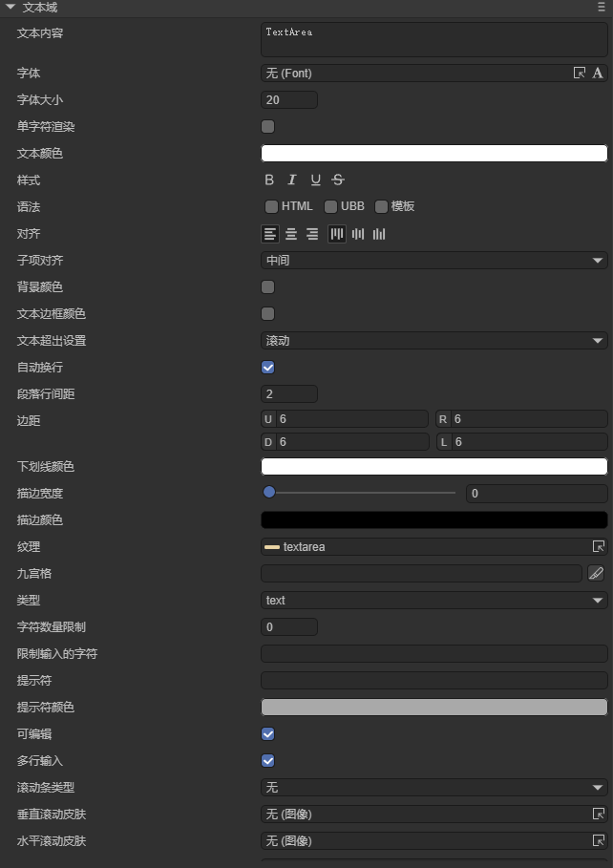This screenshot has width=613, height=868.
Task: Open the font picker icon in 字体 row
Action: coord(579,73)
